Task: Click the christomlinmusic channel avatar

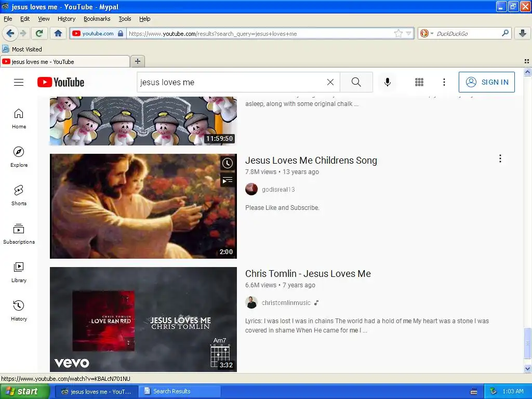Action: (x=251, y=303)
